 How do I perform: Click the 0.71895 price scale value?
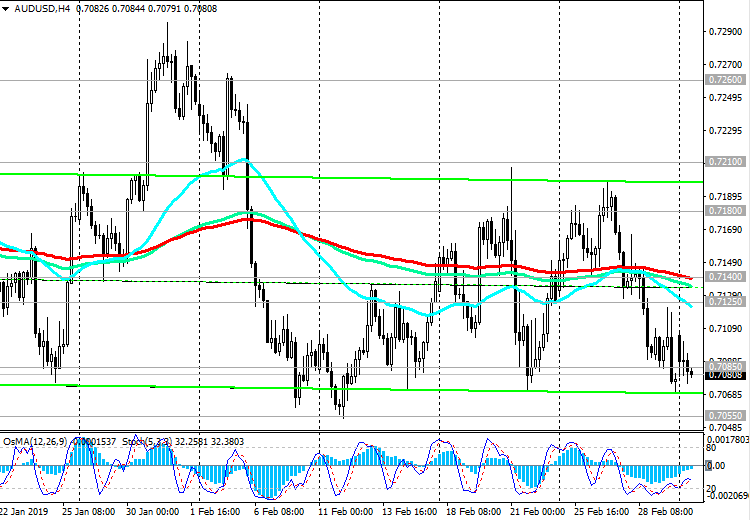(x=725, y=197)
